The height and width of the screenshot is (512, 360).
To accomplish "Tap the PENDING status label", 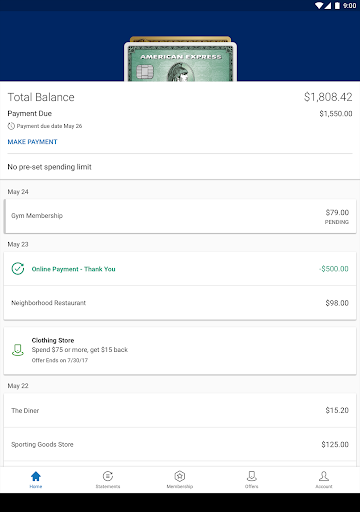I will click(337, 222).
